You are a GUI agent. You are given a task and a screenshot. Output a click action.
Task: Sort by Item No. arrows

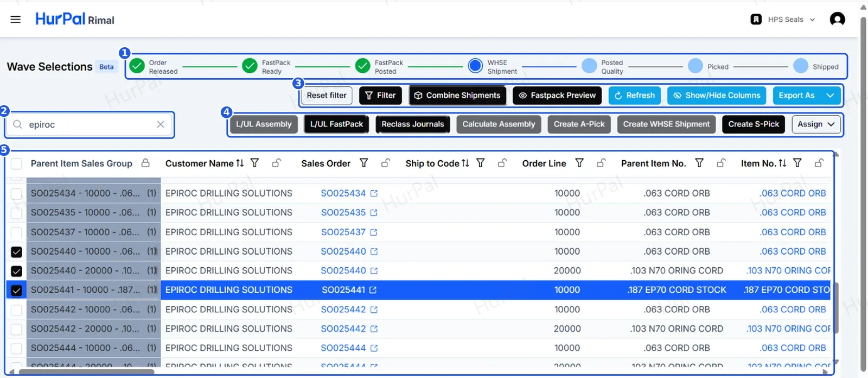[x=782, y=163]
